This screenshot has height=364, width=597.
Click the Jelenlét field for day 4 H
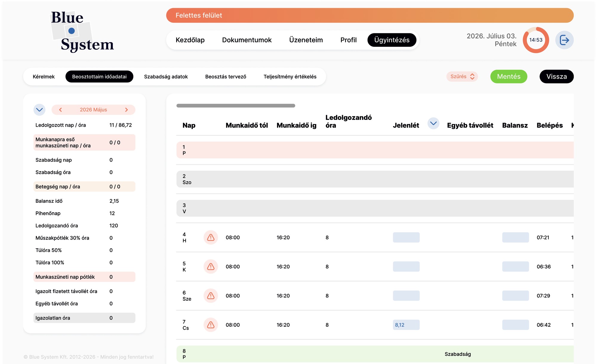tap(406, 237)
